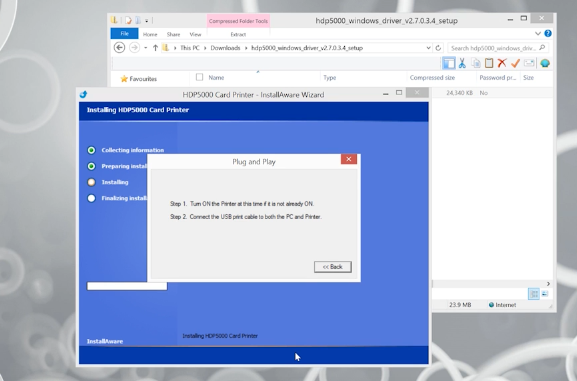Select the Collecting information step indicator
Screen dimensions: 577x381
(x=91, y=150)
